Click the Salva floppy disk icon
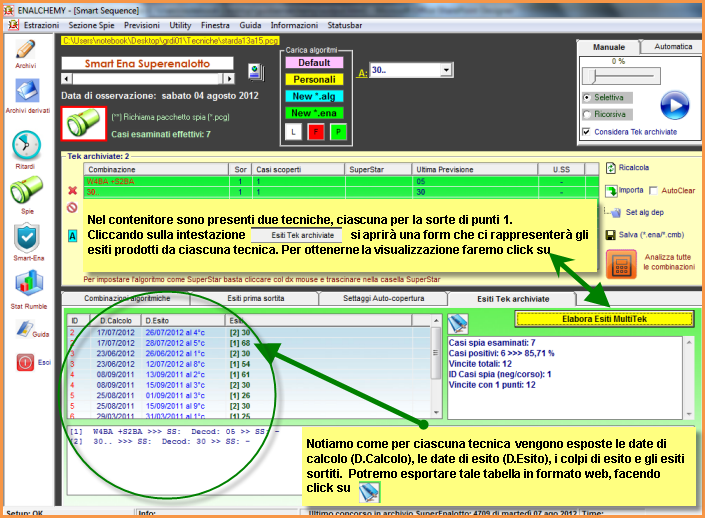Image resolution: width=705 pixels, height=518 pixels. [x=611, y=235]
